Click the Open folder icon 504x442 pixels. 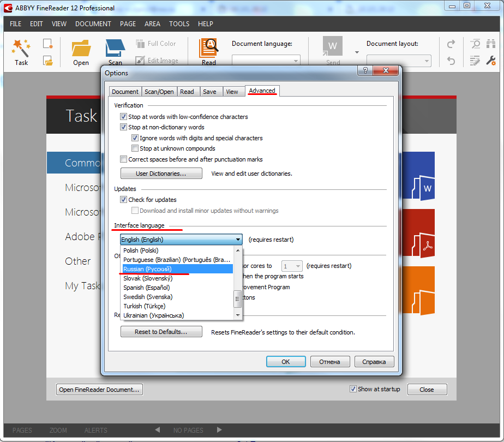click(x=81, y=49)
